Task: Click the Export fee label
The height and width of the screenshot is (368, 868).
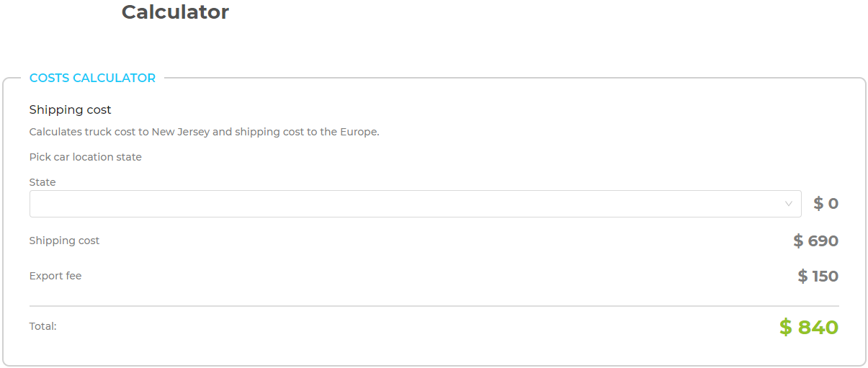Action: pos(55,276)
